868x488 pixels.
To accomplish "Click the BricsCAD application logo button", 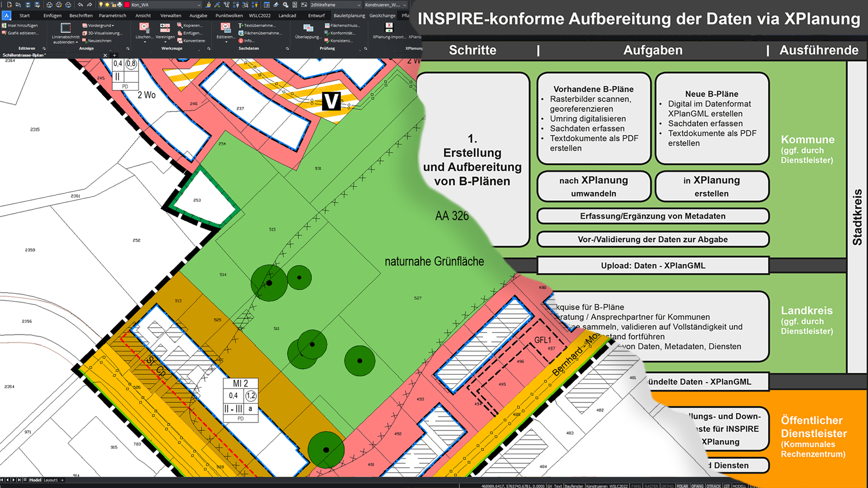I will (6, 15).
